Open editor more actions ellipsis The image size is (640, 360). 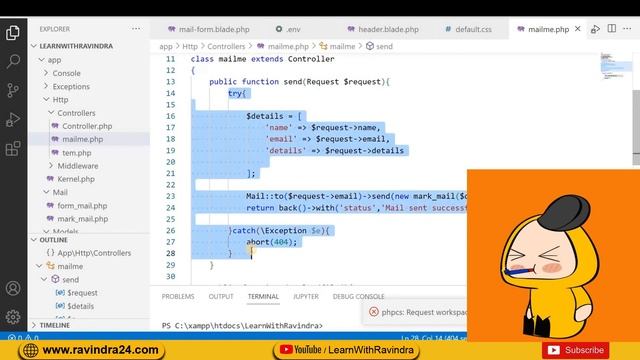[627, 29]
